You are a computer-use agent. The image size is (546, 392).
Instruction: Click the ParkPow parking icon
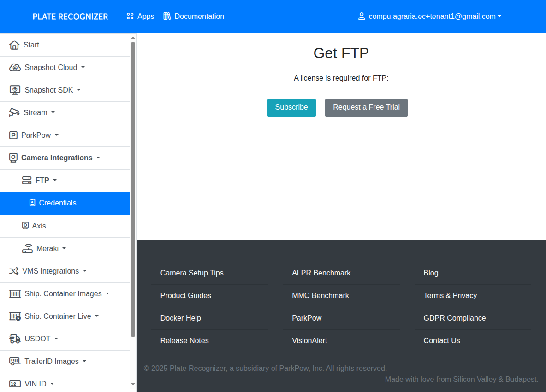click(x=13, y=135)
